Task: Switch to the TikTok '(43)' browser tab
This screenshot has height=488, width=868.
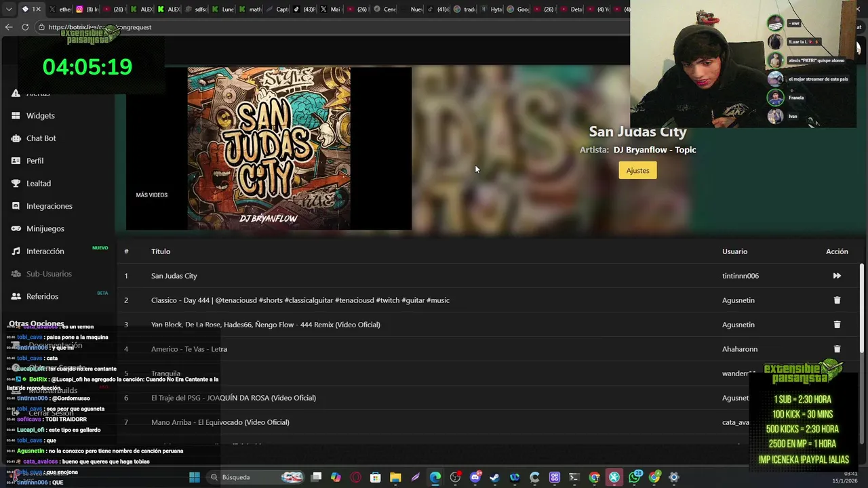Action: click(x=304, y=9)
